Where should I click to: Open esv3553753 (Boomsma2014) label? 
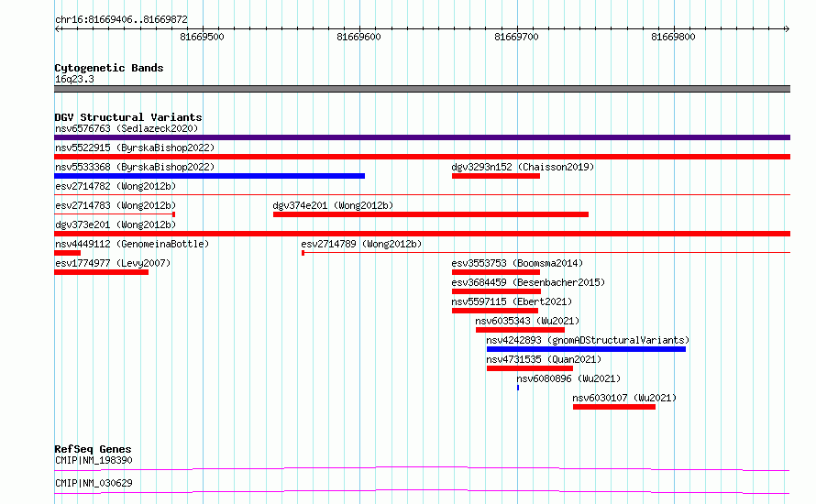(x=517, y=263)
